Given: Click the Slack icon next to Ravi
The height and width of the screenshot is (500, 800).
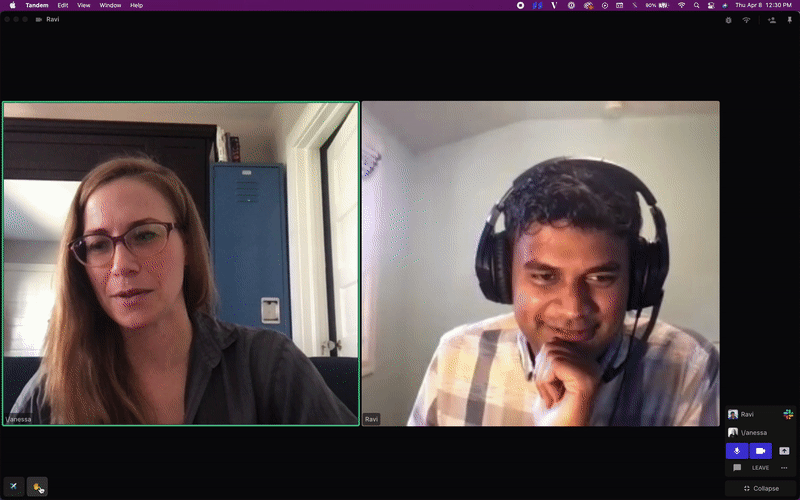Looking at the screenshot, I should 788,414.
